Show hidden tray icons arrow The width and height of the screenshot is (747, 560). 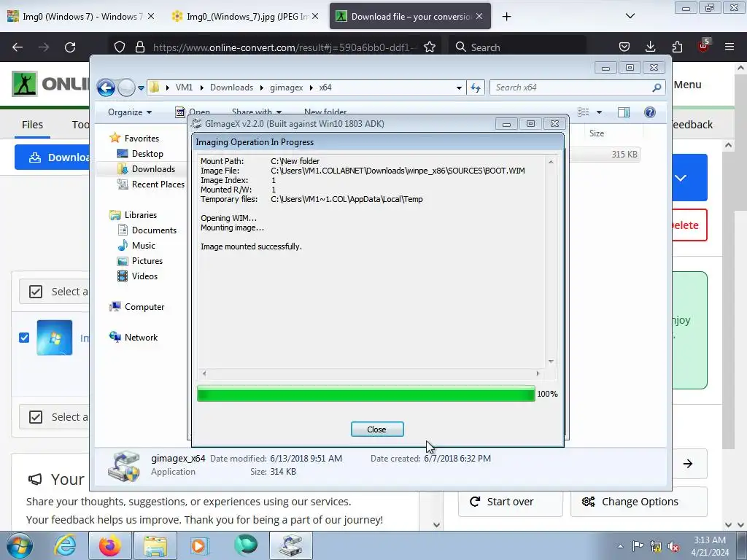tap(620, 546)
